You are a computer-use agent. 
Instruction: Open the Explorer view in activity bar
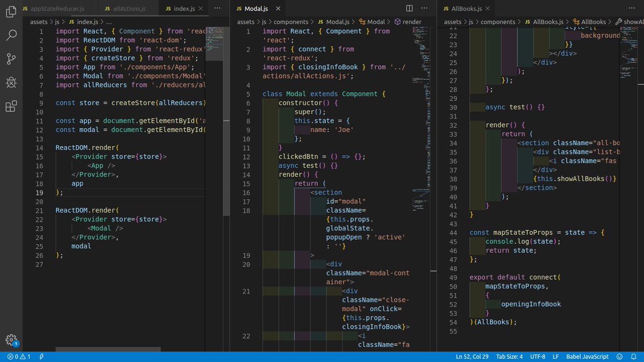pos(11,12)
